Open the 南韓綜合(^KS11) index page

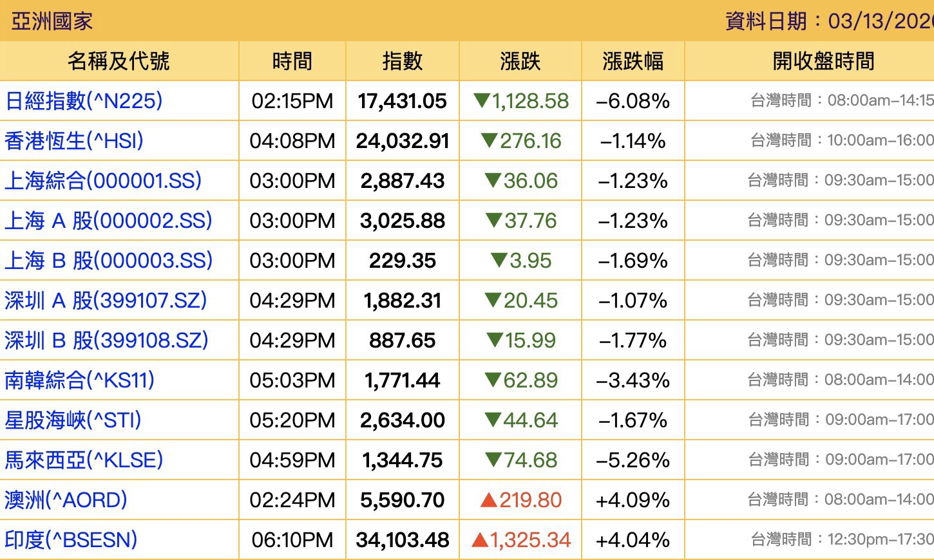[x=79, y=380]
